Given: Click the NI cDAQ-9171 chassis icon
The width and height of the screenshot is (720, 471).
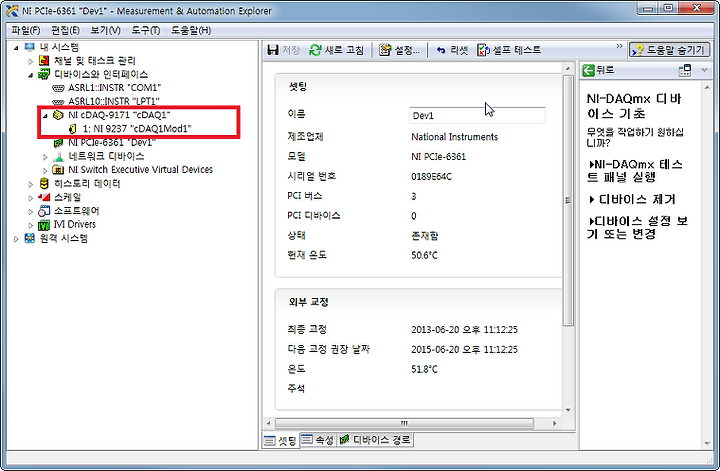Looking at the screenshot, I should pos(58,115).
